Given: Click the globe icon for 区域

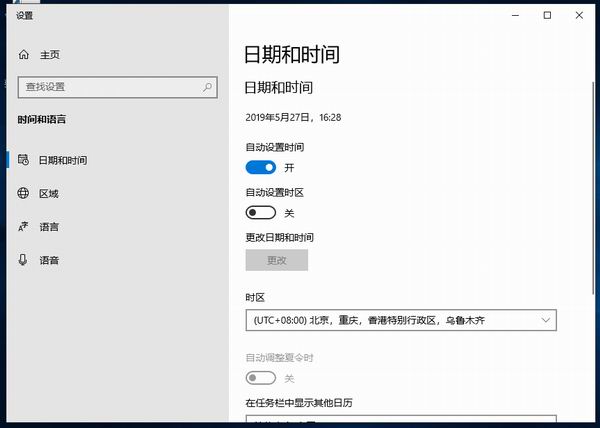Looking at the screenshot, I should click(x=23, y=193).
